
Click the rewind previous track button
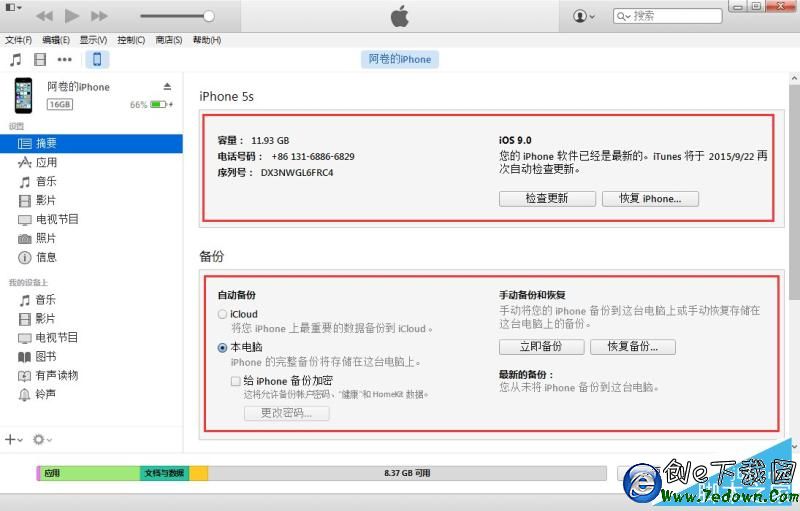tap(44, 16)
